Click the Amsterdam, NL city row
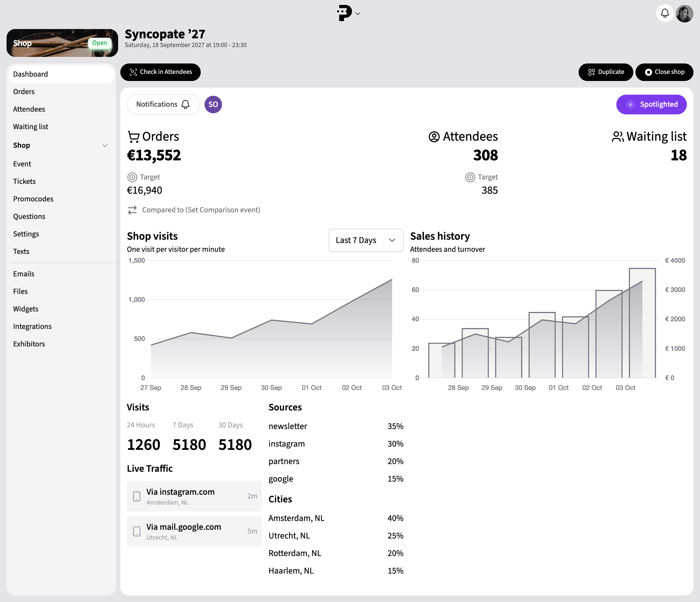This screenshot has width=700, height=602. tap(336, 519)
